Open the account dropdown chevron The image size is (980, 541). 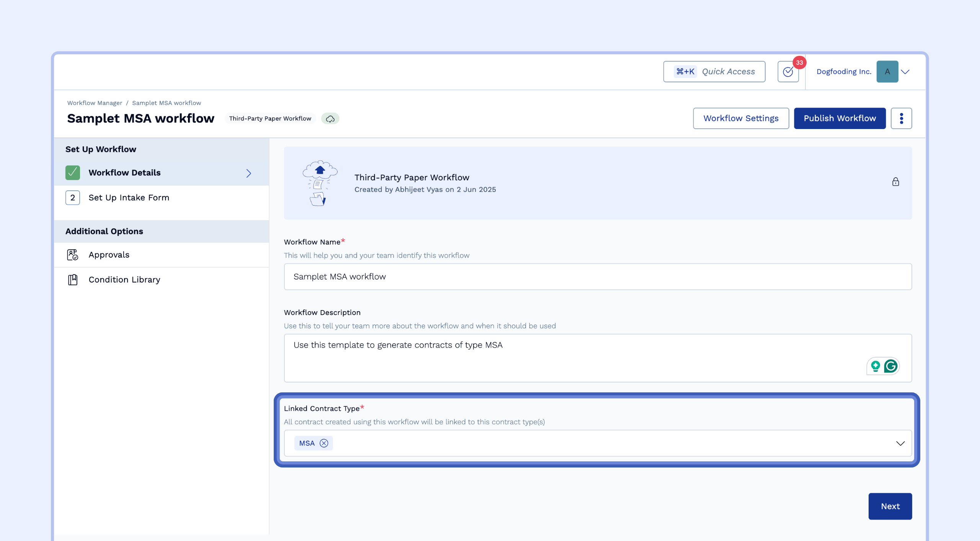[905, 72]
